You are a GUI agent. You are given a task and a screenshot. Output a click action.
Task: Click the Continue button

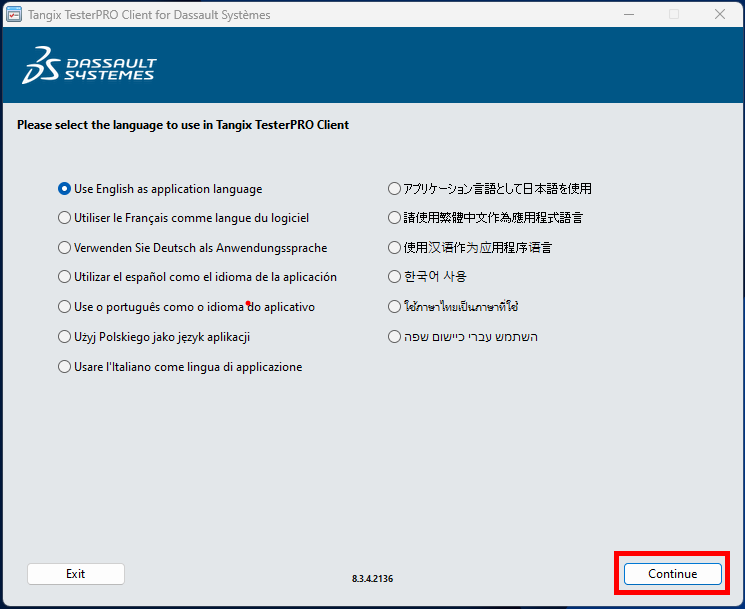click(x=672, y=574)
